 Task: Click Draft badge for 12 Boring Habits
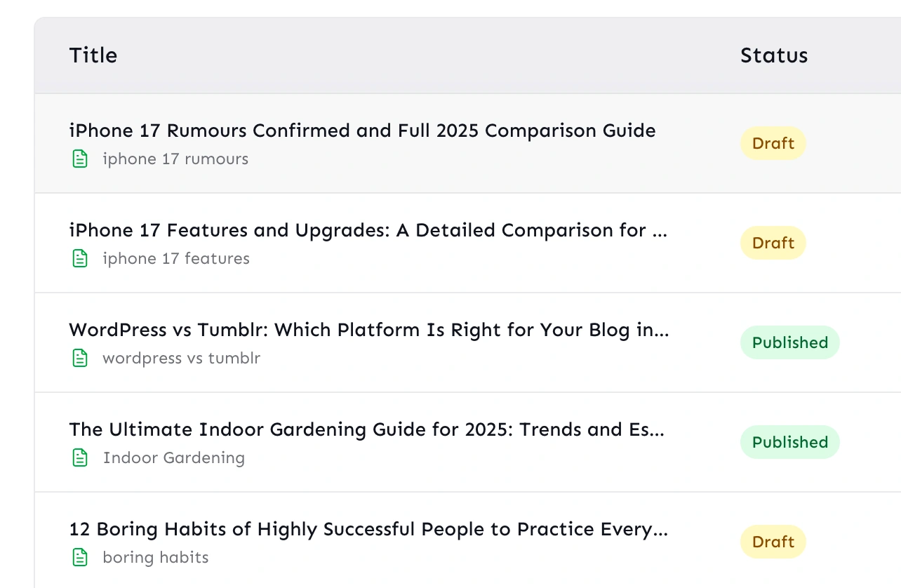773,542
